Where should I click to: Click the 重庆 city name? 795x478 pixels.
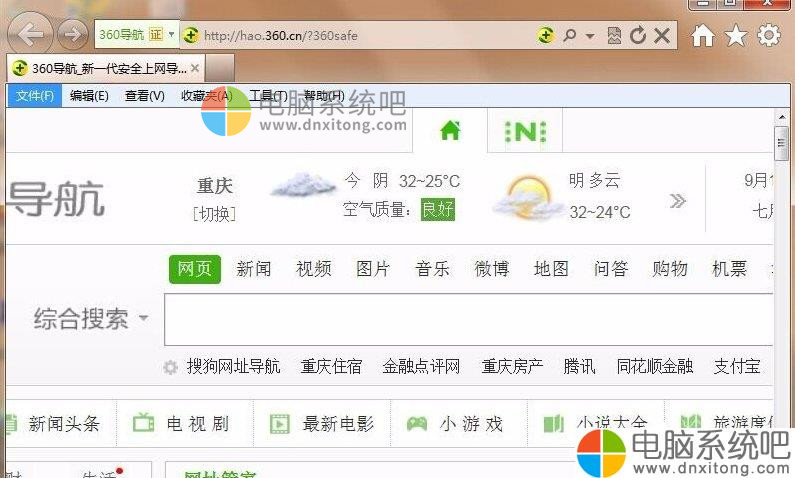tap(214, 186)
